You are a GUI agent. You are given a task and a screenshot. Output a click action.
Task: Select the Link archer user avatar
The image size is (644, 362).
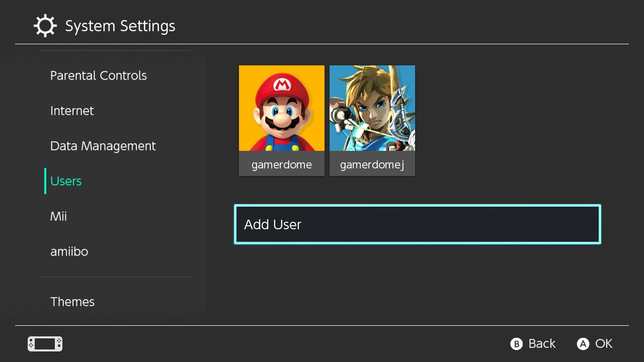372,108
